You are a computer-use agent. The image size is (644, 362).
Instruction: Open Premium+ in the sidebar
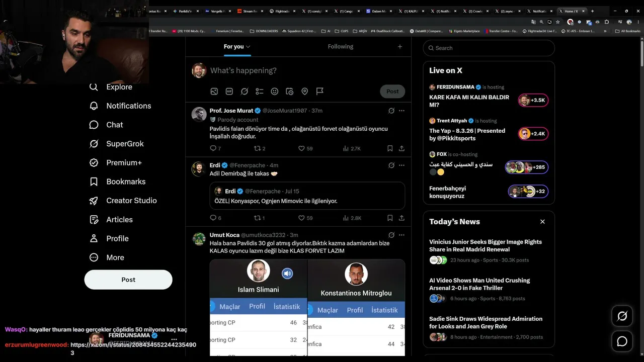(115, 162)
